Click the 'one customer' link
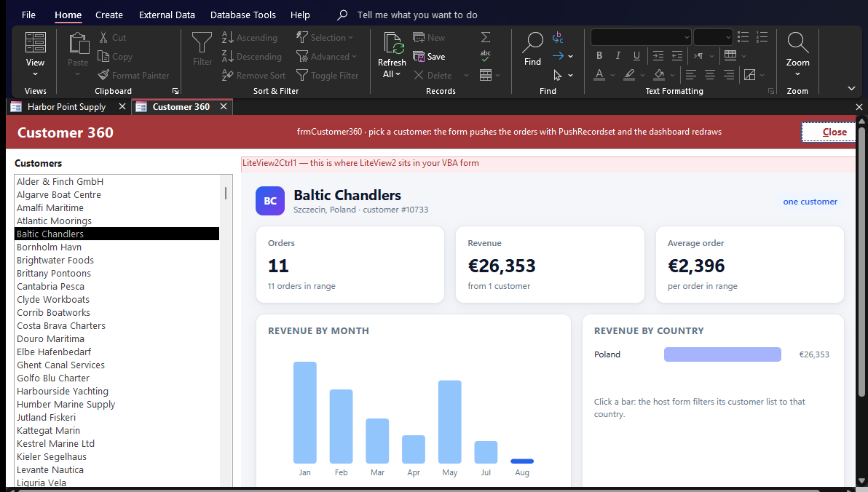 (810, 202)
